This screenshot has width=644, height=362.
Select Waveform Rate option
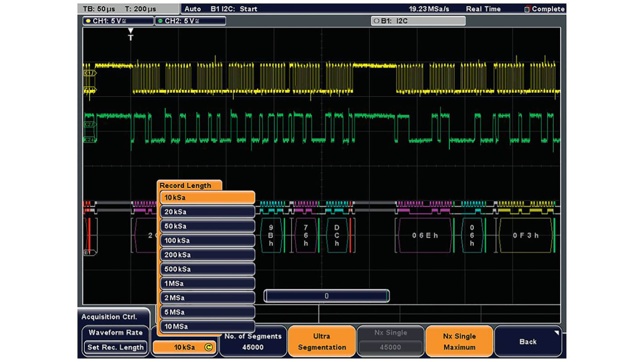[x=115, y=333]
